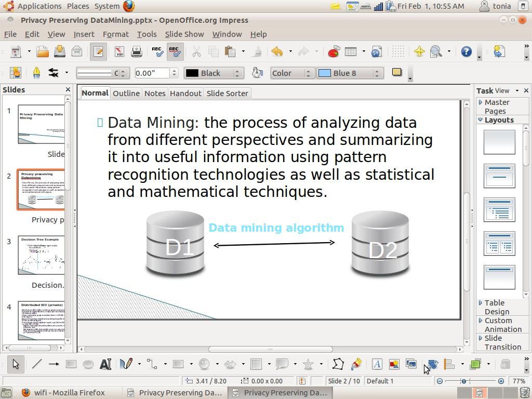The height and width of the screenshot is (399, 532).
Task: Switch to the Slide Sorter tab
Action: click(228, 94)
